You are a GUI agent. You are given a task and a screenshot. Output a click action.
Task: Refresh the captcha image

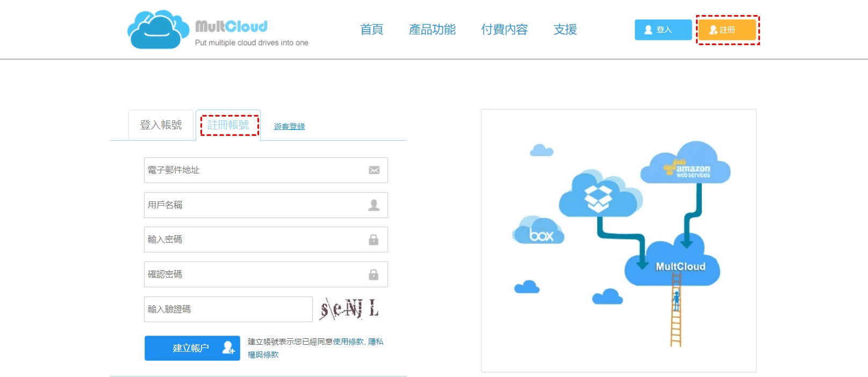click(350, 309)
